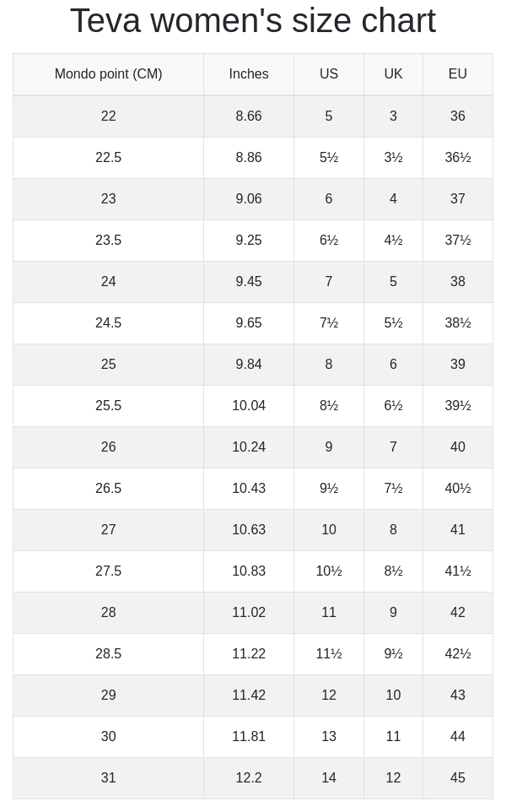506x812 pixels.
Task: Select the 22.5 Mondo point cell
Action: 108,157
